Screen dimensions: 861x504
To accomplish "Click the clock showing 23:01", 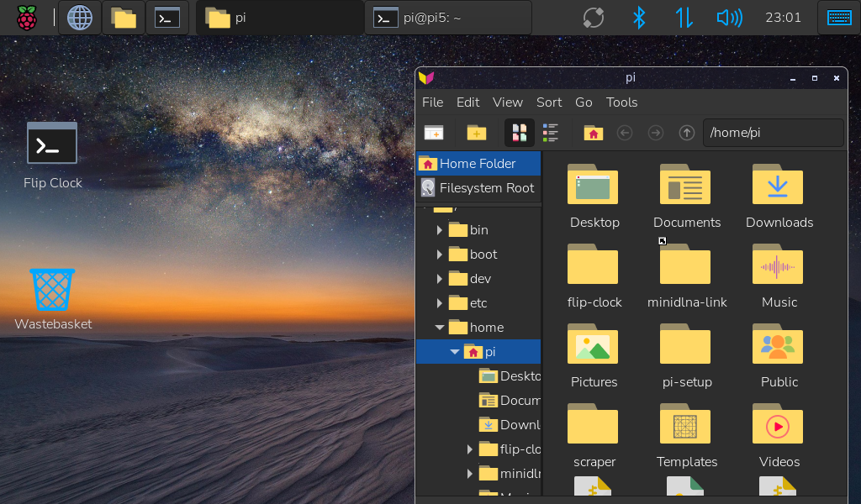I will coord(783,18).
